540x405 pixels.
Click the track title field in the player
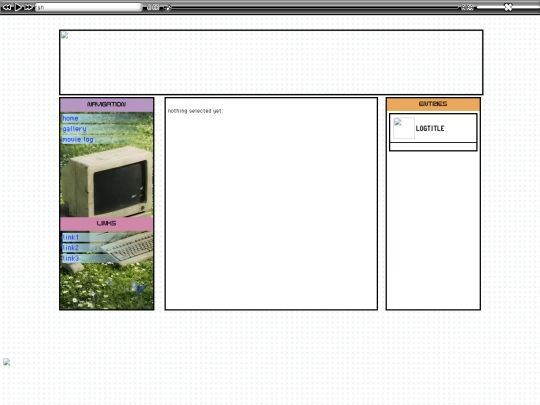pos(89,7)
